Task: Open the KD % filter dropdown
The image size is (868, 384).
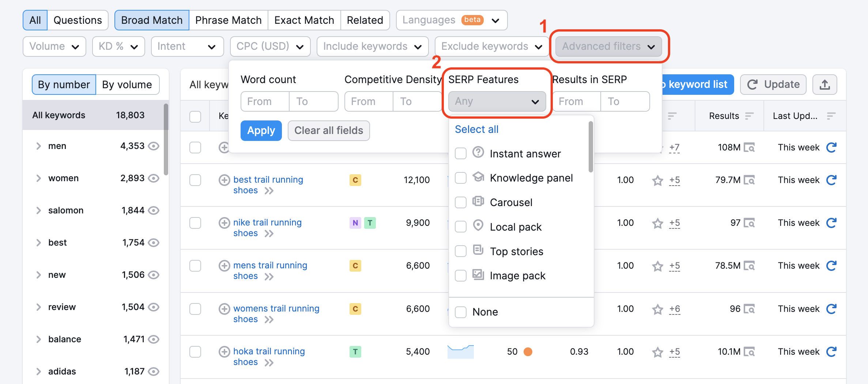Action: 118,46
